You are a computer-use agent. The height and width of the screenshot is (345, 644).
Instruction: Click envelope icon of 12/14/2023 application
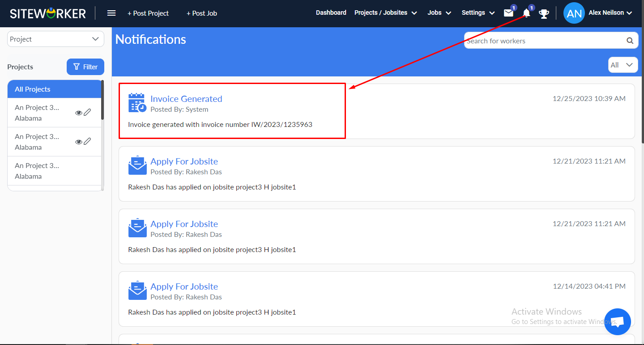137,290
